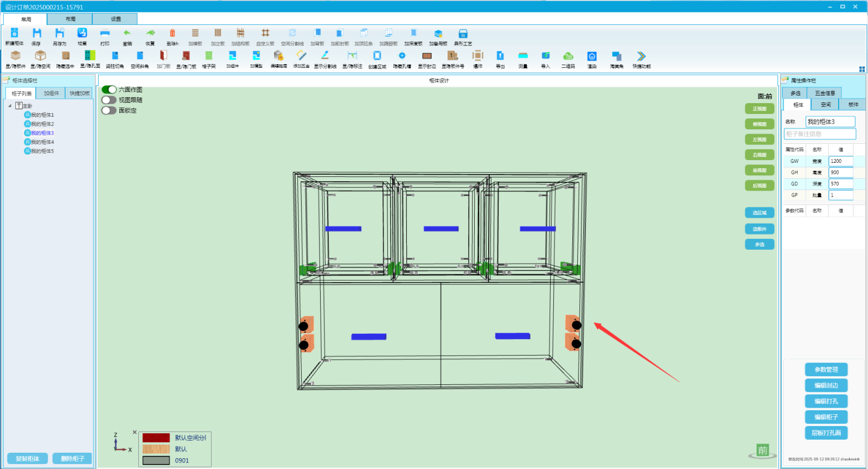Click the 渲染 render icon

pyautogui.click(x=592, y=56)
